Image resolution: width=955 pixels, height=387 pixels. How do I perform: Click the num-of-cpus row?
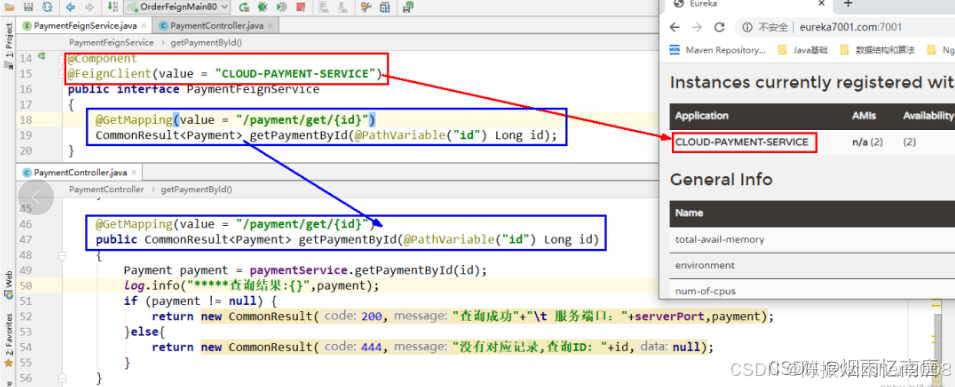point(812,289)
